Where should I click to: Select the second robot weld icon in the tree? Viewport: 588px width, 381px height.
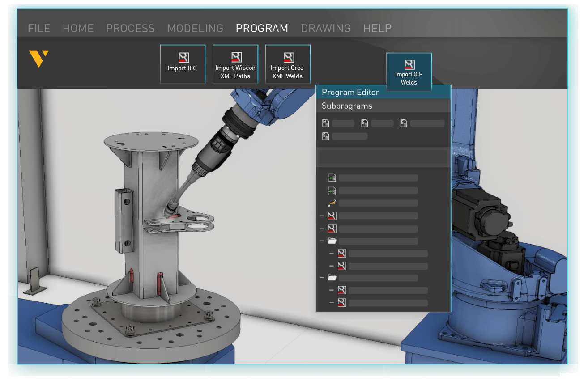(x=331, y=229)
